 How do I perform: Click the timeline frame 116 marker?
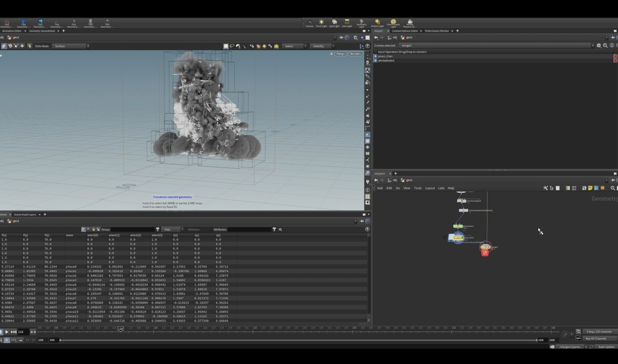coord(120,329)
